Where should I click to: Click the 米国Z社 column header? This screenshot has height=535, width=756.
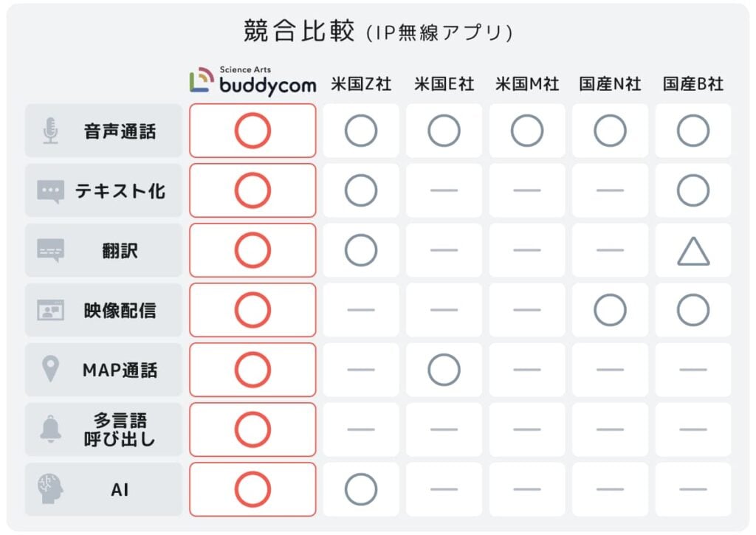point(361,84)
